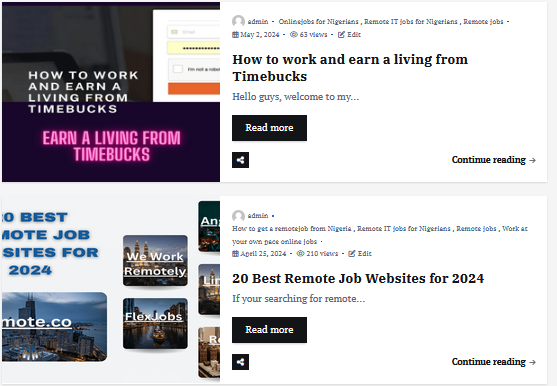The width and height of the screenshot is (557, 386).
Task: Click admin avatar on Timebucks post
Action: tap(238, 21)
